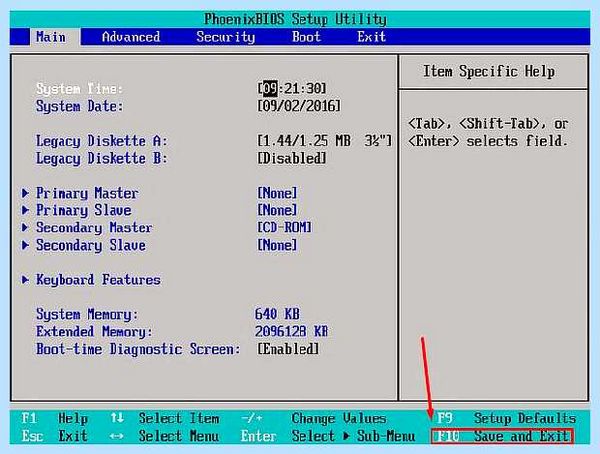Viewport: 600px width, 454px height.
Task: Click the System Date label
Action: [80, 106]
